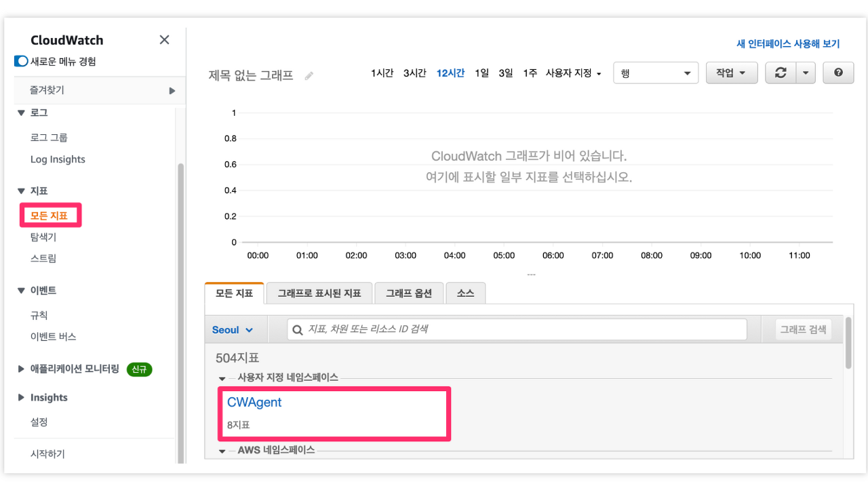Open Log Insights in sidebar
The width and height of the screenshot is (868, 488).
pyautogui.click(x=58, y=159)
